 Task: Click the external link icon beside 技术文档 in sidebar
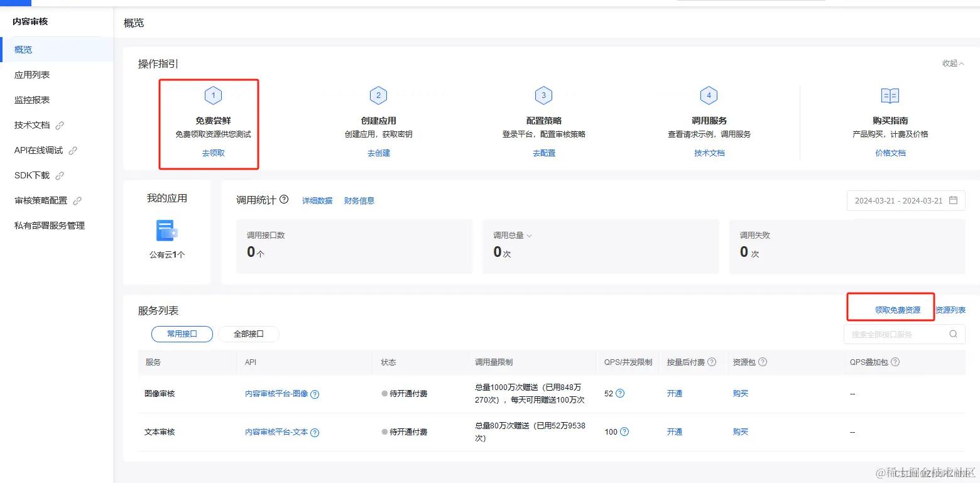point(60,126)
